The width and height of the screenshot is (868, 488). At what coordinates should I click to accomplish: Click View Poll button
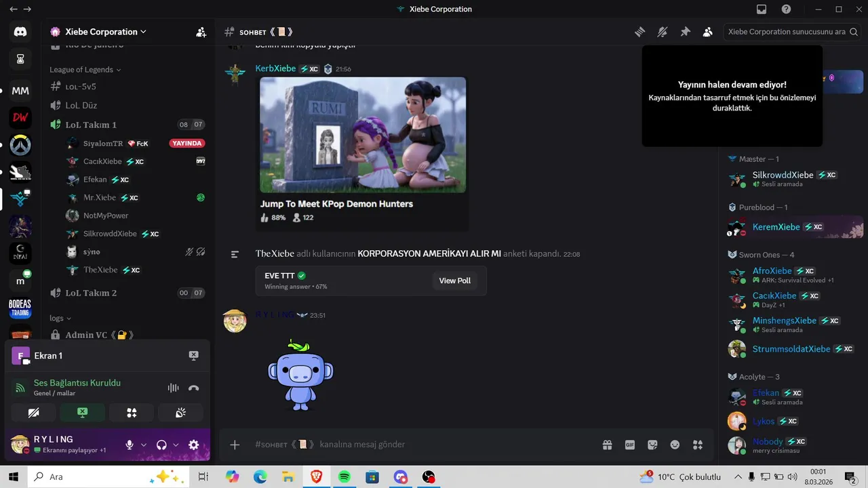pos(454,281)
